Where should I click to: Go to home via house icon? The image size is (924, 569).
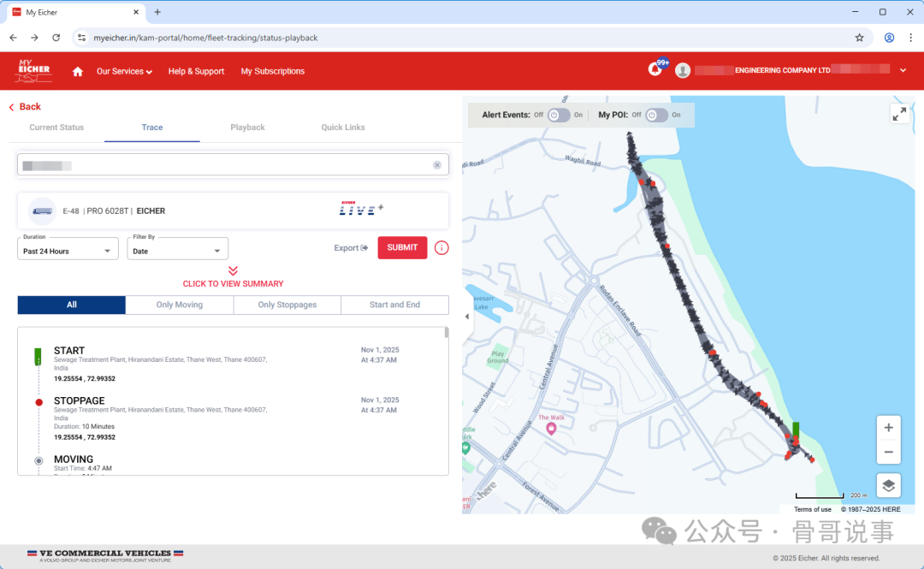[77, 71]
